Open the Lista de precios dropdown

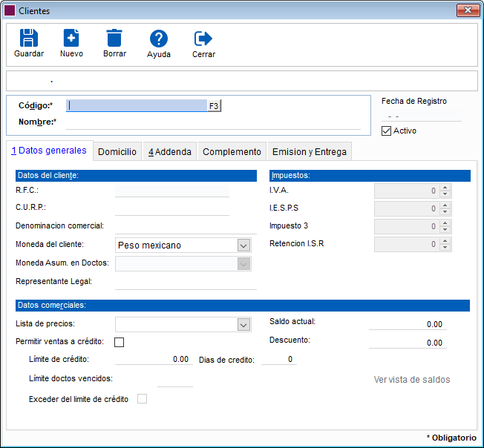(x=243, y=324)
